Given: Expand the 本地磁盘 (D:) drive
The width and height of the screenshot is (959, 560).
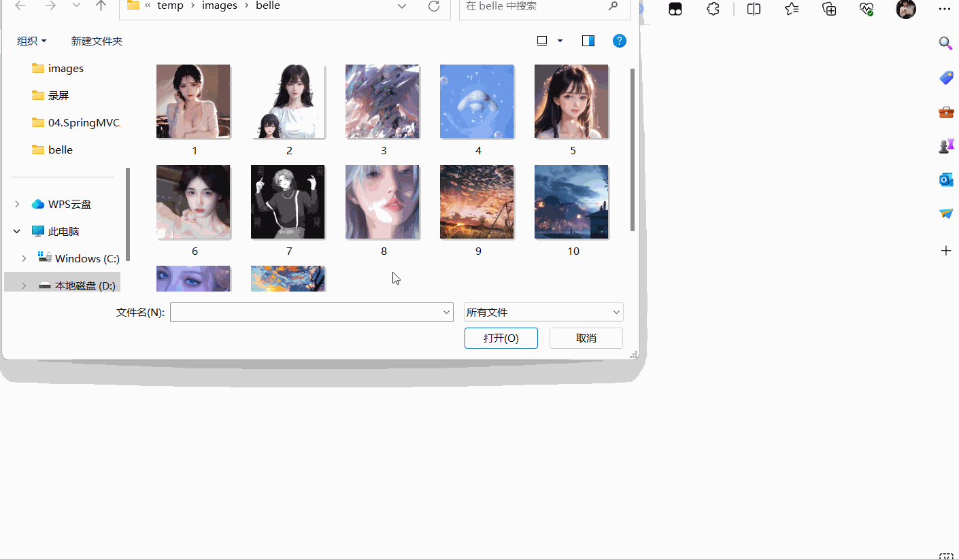Looking at the screenshot, I should [x=24, y=285].
